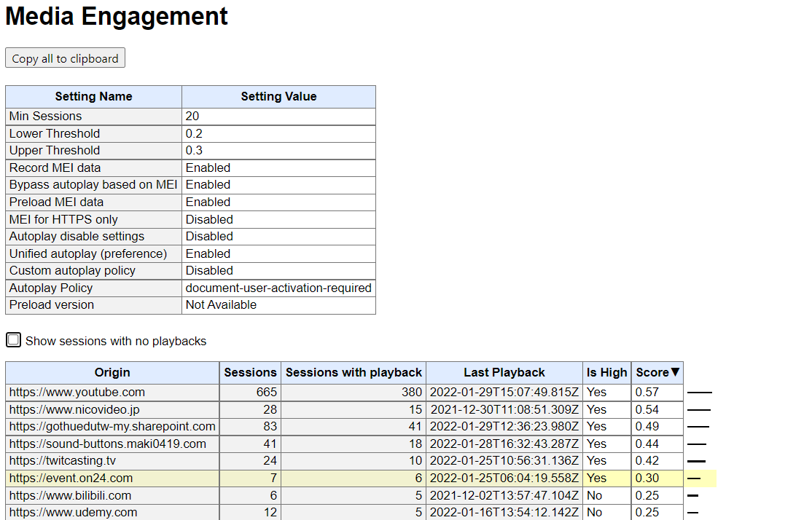
Task: Click the score bar beside youtube.com
Action: point(700,392)
